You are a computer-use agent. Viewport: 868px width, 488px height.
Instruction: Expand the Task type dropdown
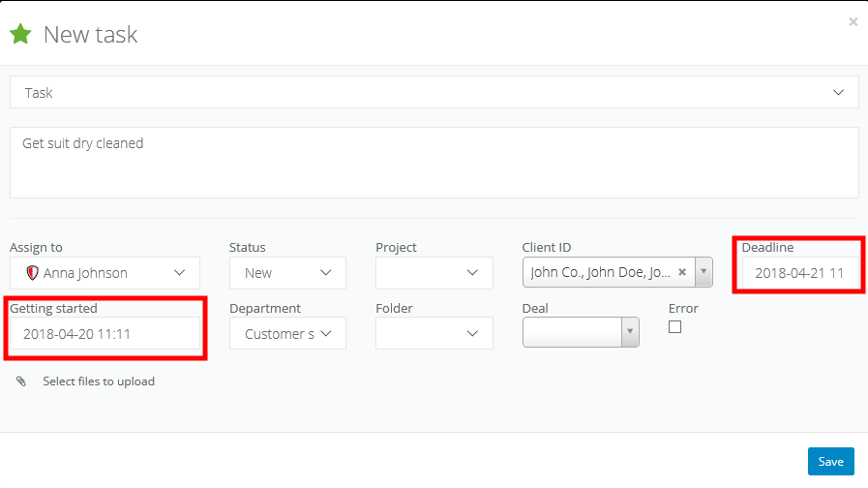click(838, 93)
